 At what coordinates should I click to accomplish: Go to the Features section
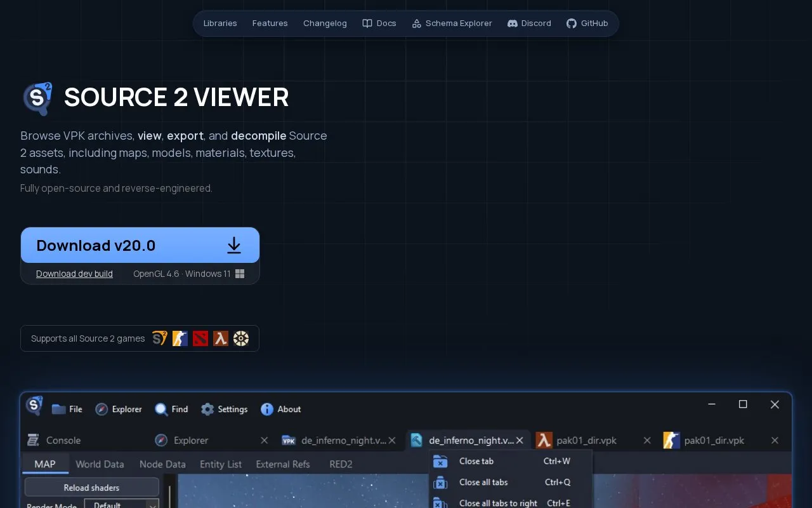click(x=270, y=23)
